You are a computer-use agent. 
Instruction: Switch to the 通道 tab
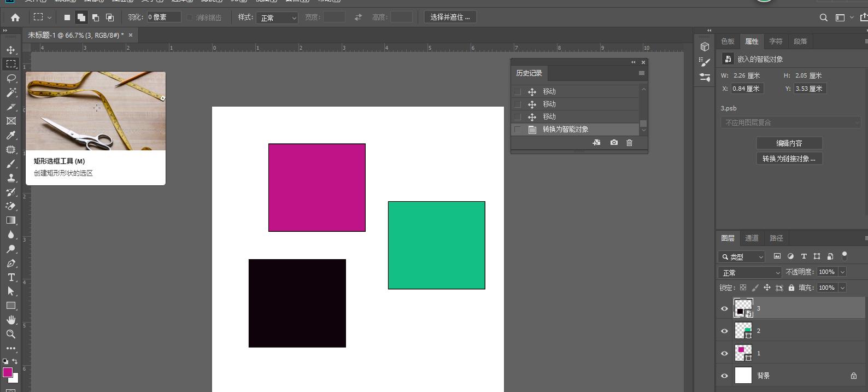752,238
